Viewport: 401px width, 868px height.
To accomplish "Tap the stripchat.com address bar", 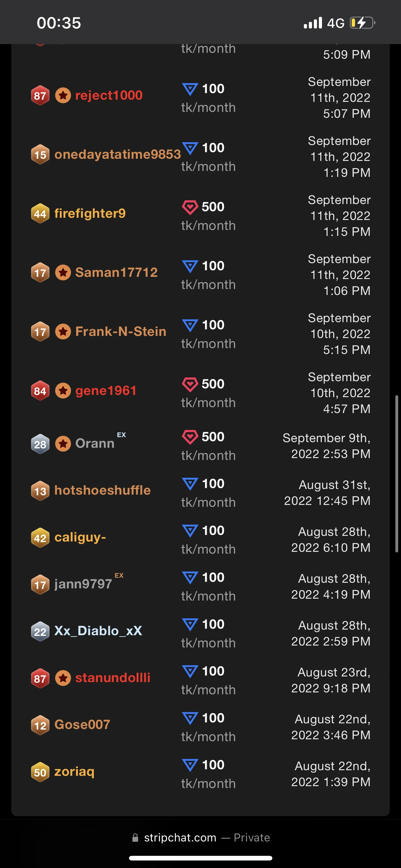I will (201, 838).
